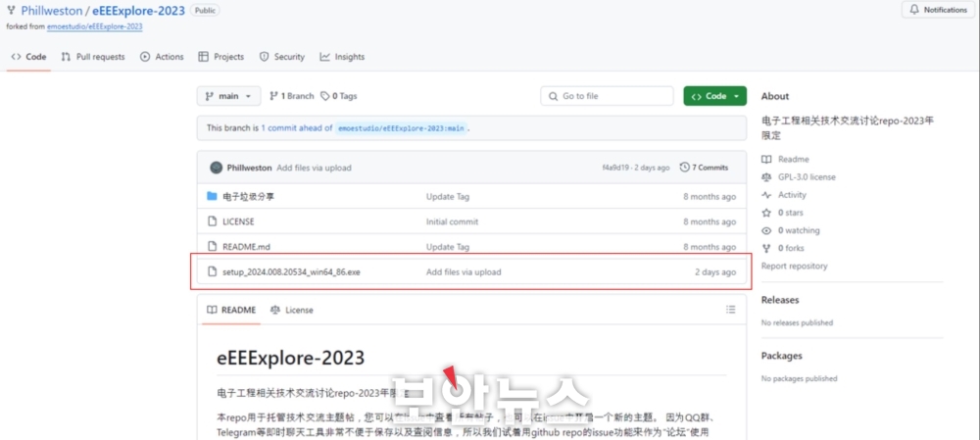Select the README tab in the file viewer

(231, 310)
